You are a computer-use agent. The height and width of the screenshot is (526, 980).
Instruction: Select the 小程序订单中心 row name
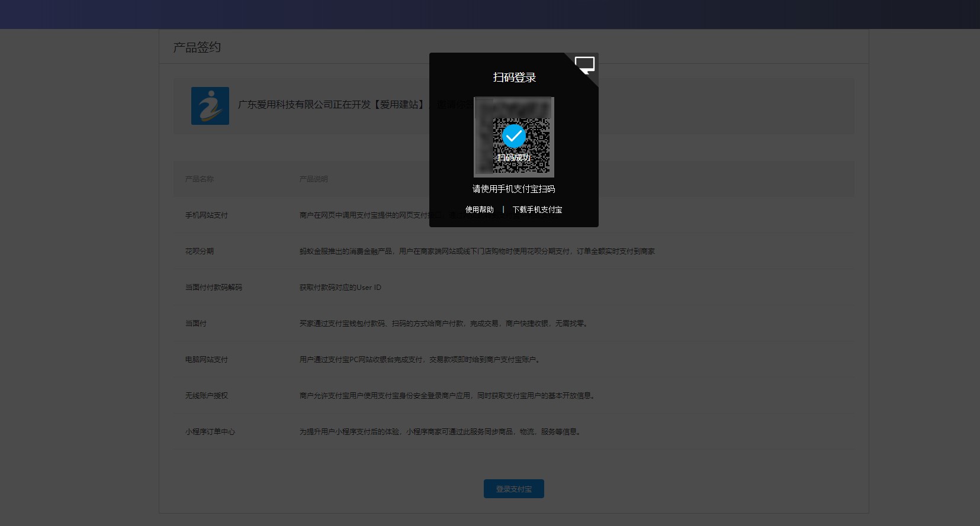tap(210, 432)
